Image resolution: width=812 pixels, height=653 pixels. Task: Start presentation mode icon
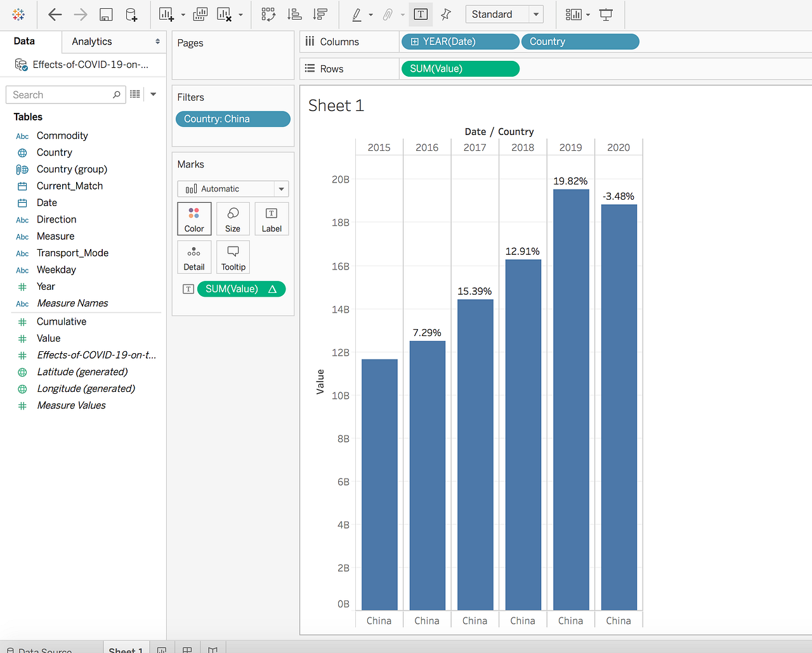[606, 15]
